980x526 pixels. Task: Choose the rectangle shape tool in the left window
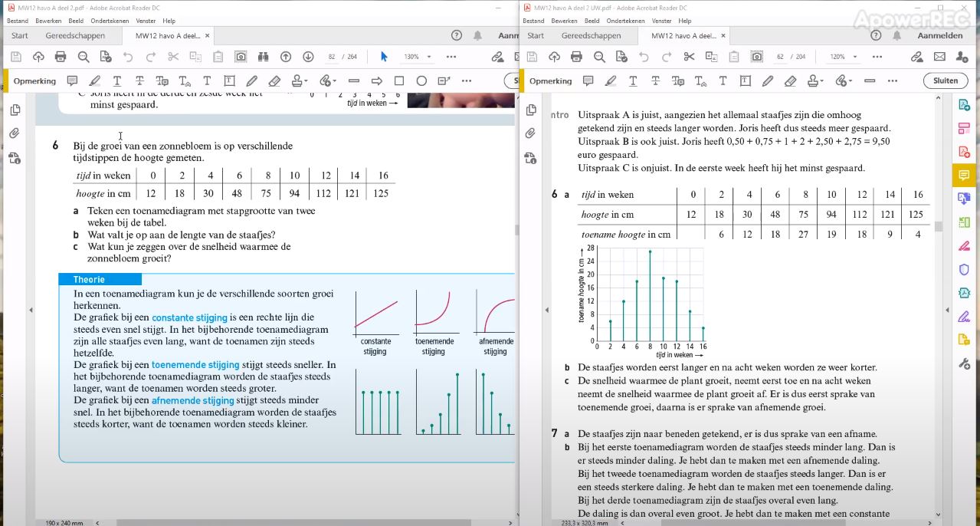coord(399,81)
